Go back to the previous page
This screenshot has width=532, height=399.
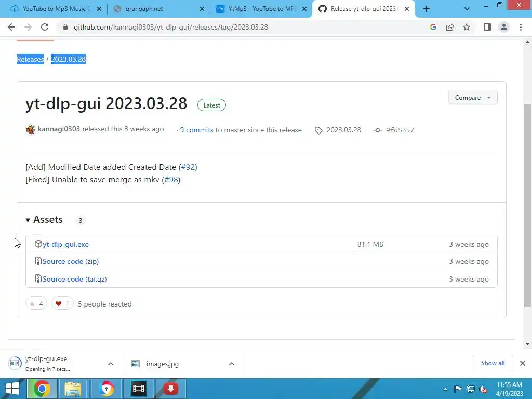coord(11,27)
